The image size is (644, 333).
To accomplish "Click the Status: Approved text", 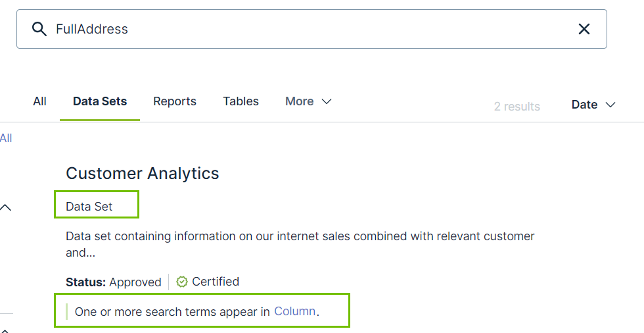I will (113, 282).
